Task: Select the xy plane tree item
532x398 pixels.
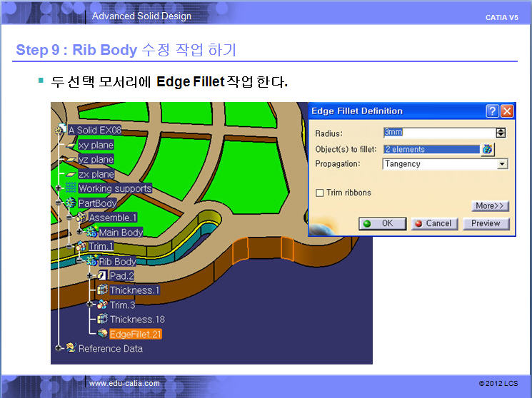Action: [x=95, y=145]
